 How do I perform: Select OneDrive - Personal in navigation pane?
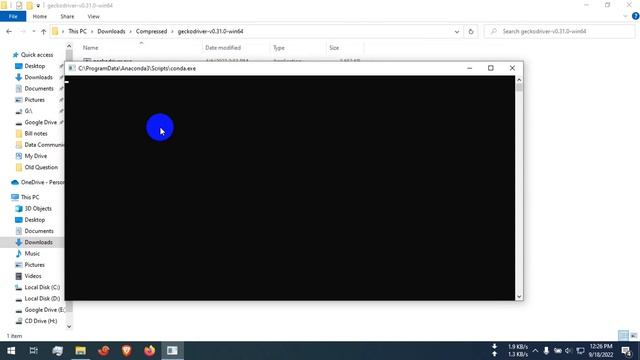click(42, 182)
